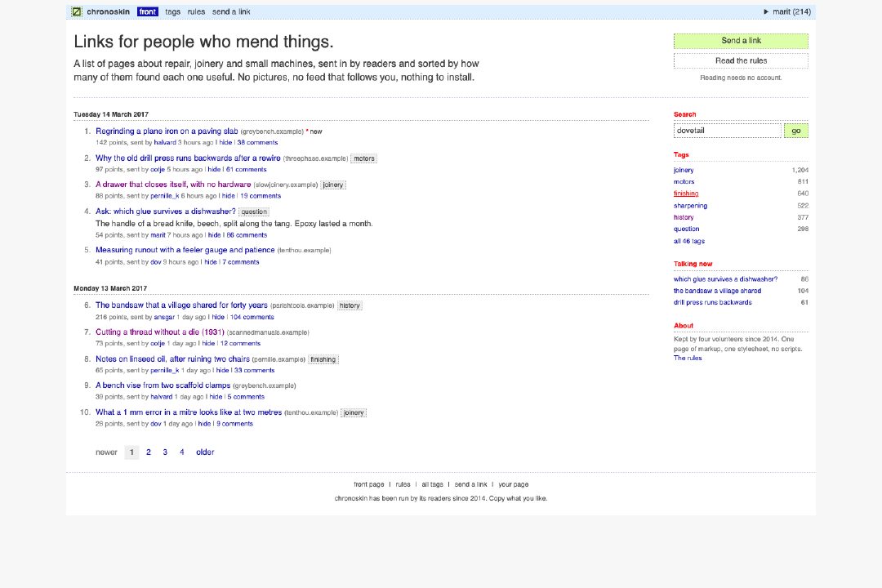
Task: Click the green 'Send a link' button
Action: click(x=741, y=41)
